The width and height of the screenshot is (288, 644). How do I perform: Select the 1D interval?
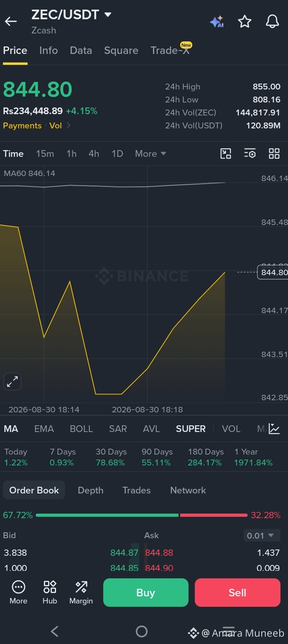pyautogui.click(x=117, y=153)
